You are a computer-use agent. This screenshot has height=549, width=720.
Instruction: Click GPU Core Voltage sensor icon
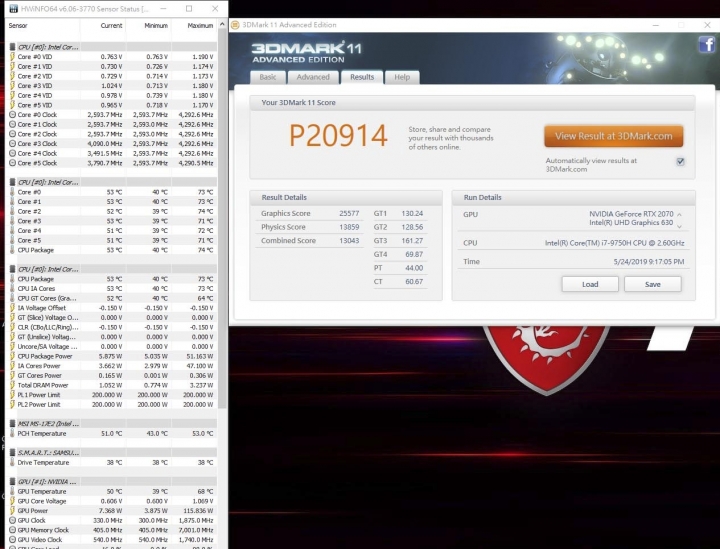point(12,501)
